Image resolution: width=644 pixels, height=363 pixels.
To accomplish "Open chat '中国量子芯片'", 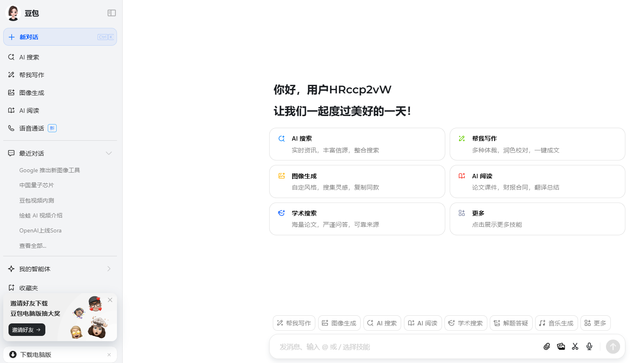I will point(36,185).
